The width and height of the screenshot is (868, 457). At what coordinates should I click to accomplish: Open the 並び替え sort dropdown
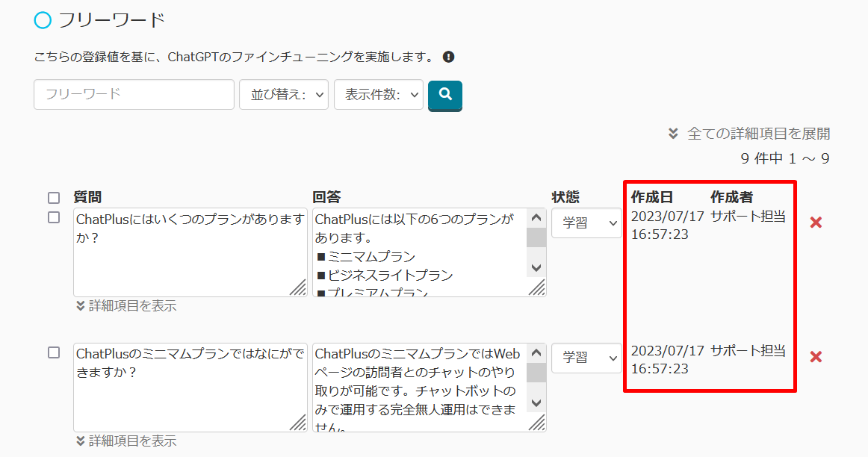[x=284, y=95]
